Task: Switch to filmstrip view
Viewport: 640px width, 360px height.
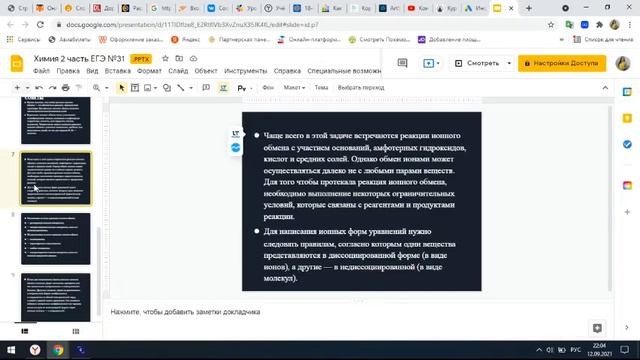Action: click(x=24, y=331)
